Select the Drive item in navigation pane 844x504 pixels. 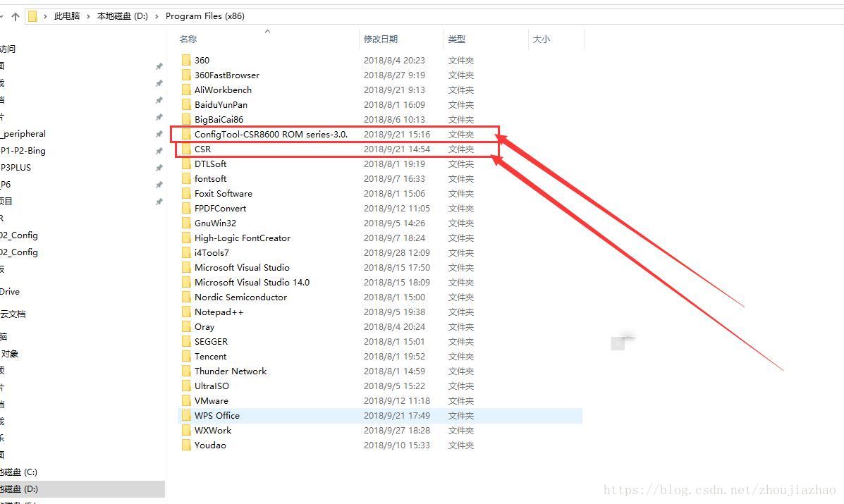[x=10, y=292]
